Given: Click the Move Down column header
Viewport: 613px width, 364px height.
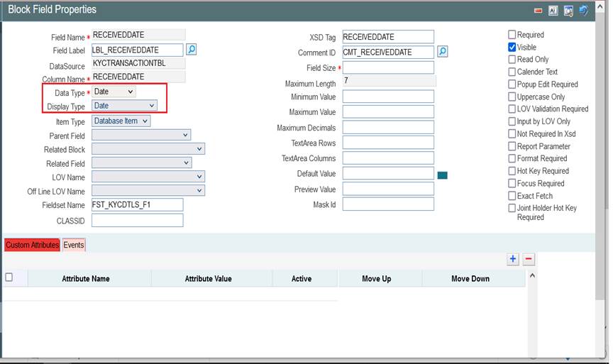Looking at the screenshot, I should [470, 278].
